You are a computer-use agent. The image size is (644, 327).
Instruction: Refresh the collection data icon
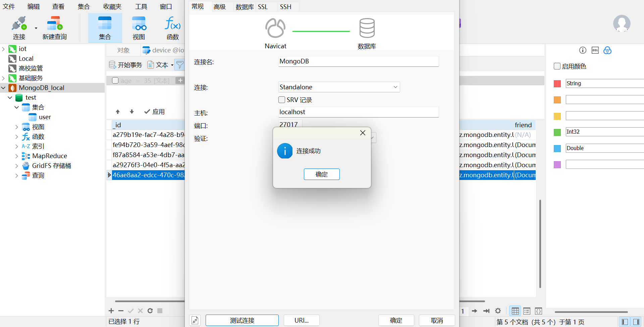click(150, 311)
